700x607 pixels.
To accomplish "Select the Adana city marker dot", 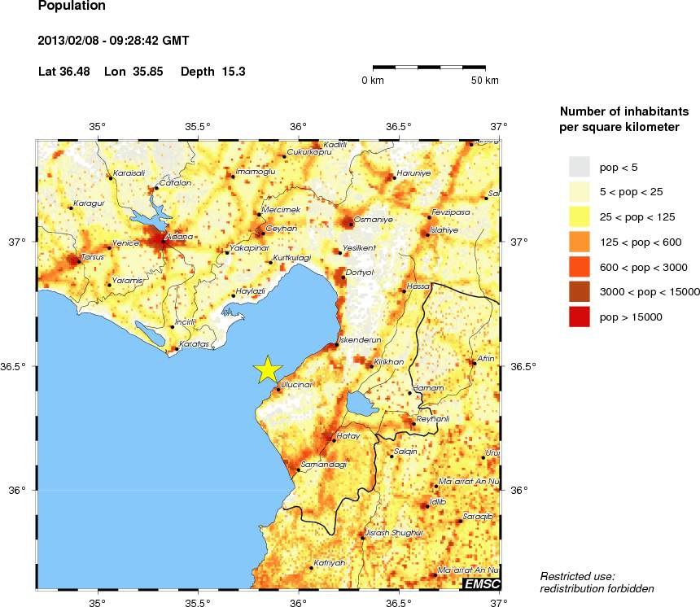I will click(164, 241).
